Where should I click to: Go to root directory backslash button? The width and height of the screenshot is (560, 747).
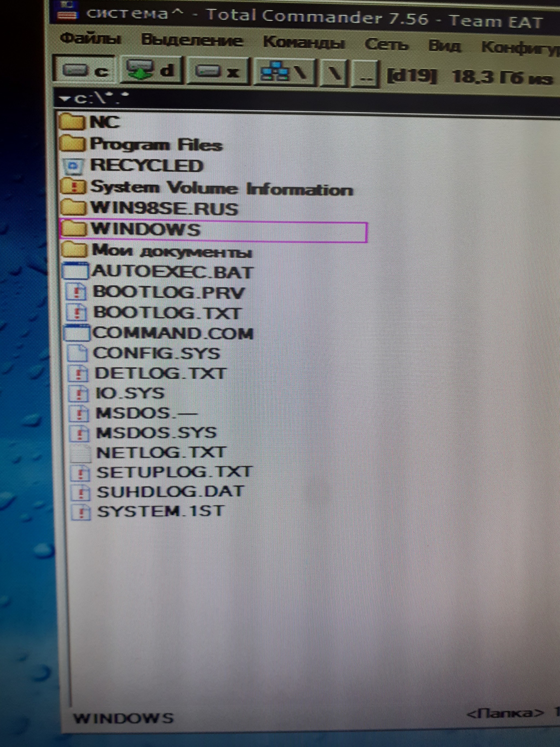pyautogui.click(x=334, y=73)
